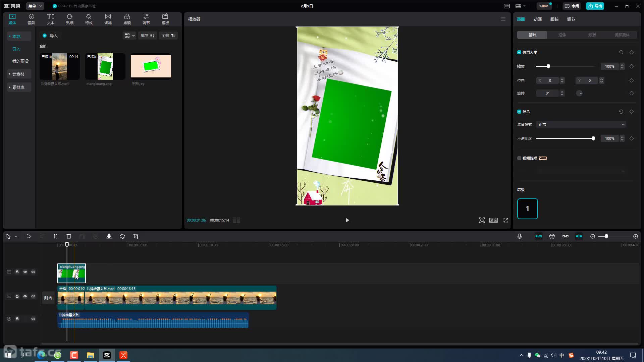Open selection tool mode dropdown arrow
644x362 pixels.
tap(16, 237)
